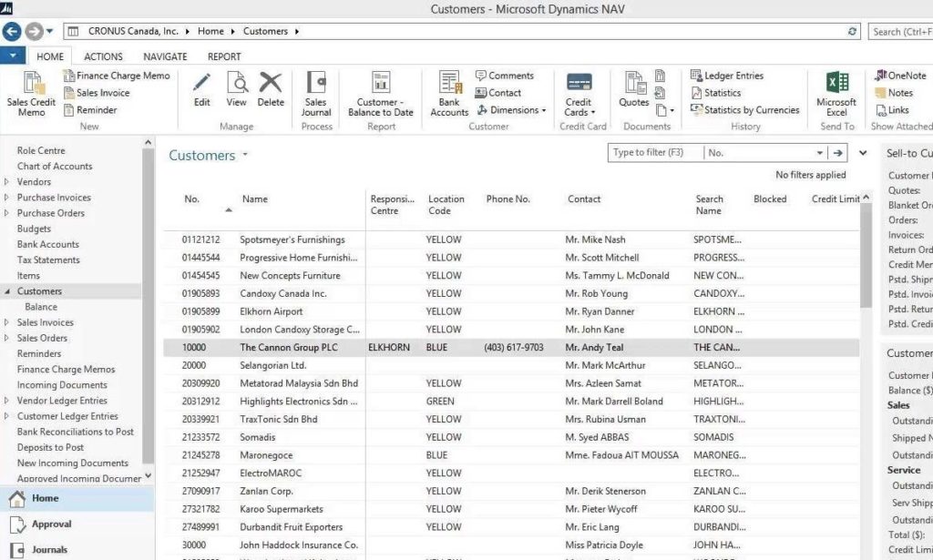This screenshot has width=933, height=560.
Task: Open Incoming Documents in navigation pane
Action: (62, 385)
